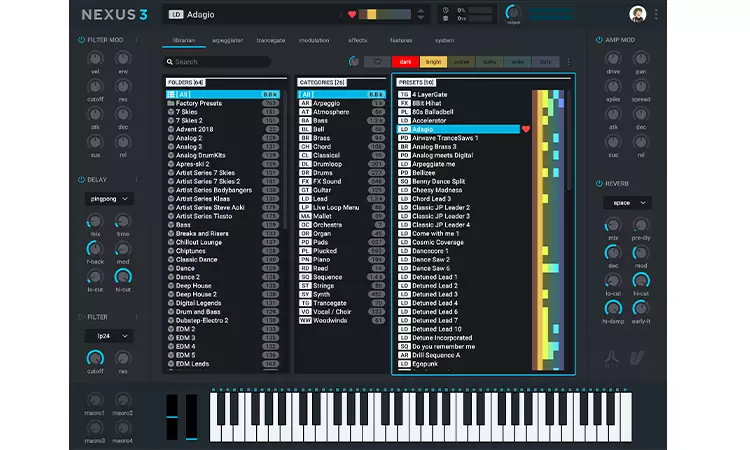
Task: Click the presets list scrollbar
Action: (x=569, y=140)
